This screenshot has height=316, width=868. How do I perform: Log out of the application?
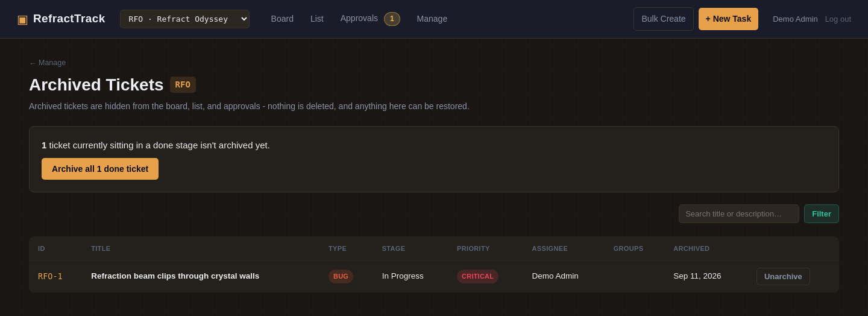click(838, 19)
